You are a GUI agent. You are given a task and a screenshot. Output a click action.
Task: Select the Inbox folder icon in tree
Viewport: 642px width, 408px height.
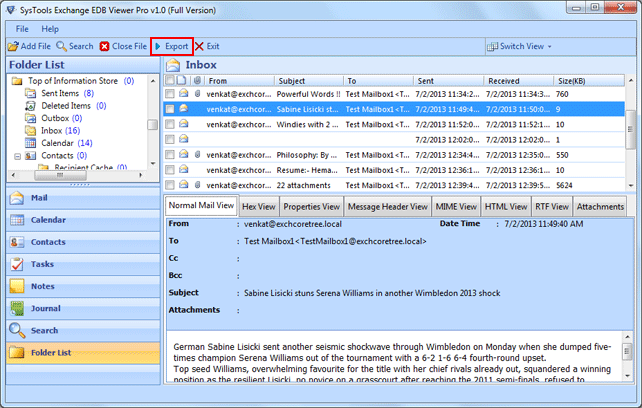(x=30, y=131)
